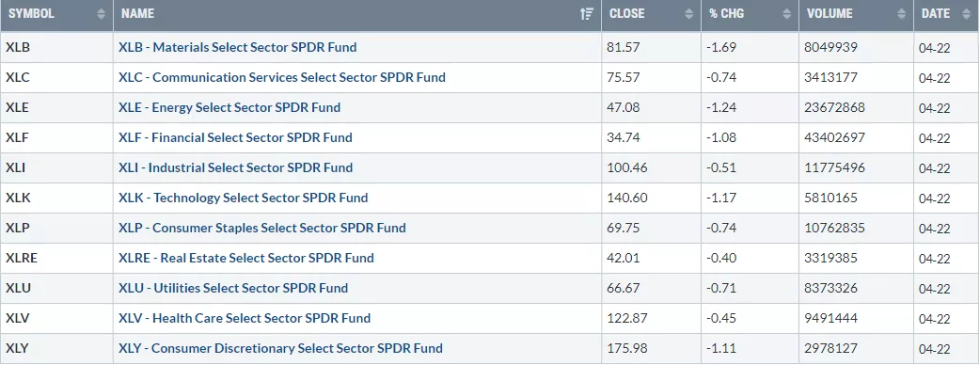Image resolution: width=980 pixels, height=365 pixels.
Task: Open XLU Utilities Select Sector fund link
Action: (x=233, y=288)
